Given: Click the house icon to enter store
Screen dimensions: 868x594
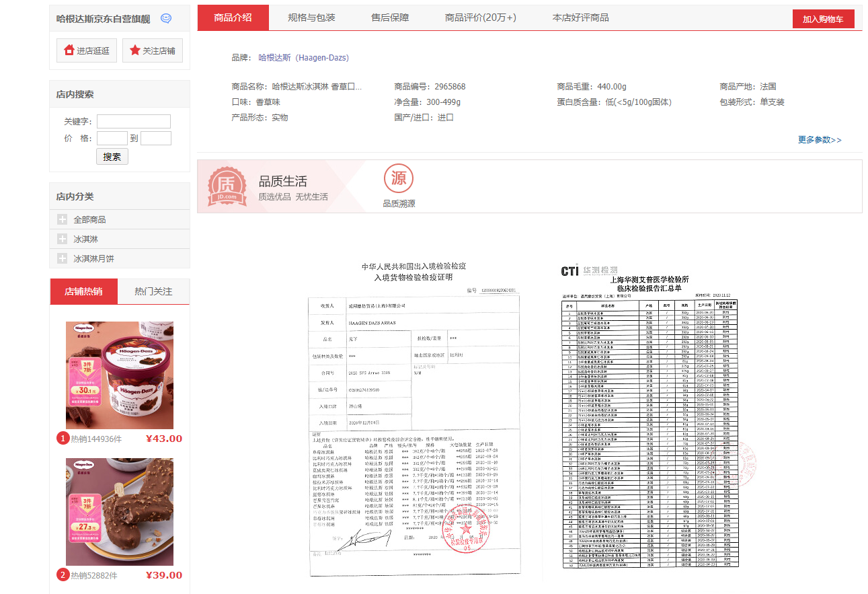Looking at the screenshot, I should point(69,50).
